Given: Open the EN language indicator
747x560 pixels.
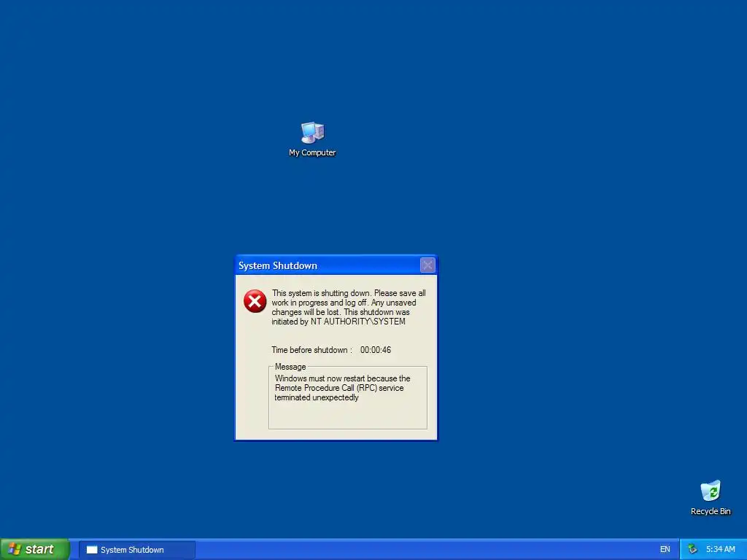Looking at the screenshot, I should click(665, 550).
